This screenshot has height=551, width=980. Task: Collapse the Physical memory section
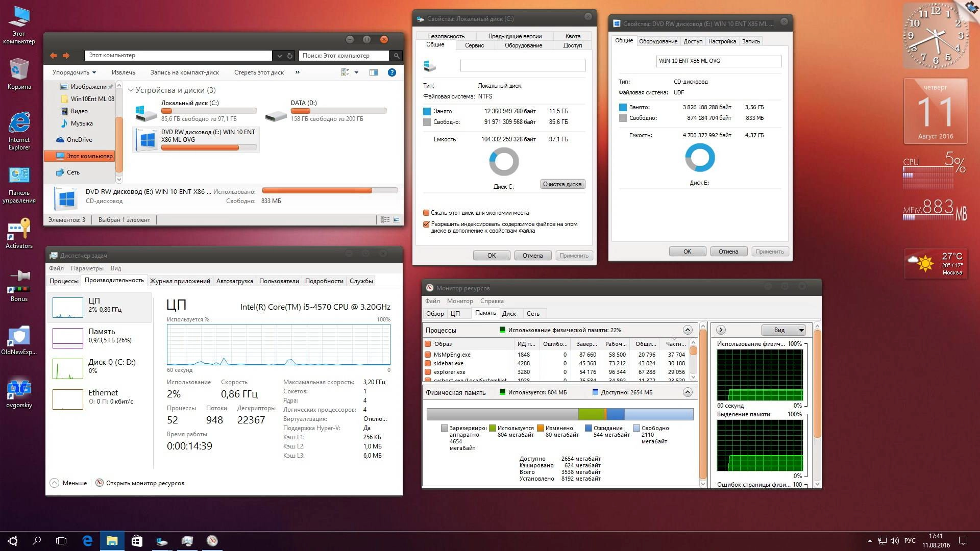point(688,392)
